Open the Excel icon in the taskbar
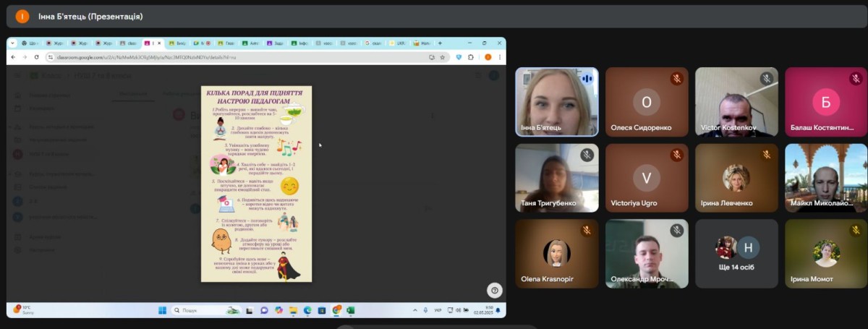This screenshot has height=329, width=868. 350,310
